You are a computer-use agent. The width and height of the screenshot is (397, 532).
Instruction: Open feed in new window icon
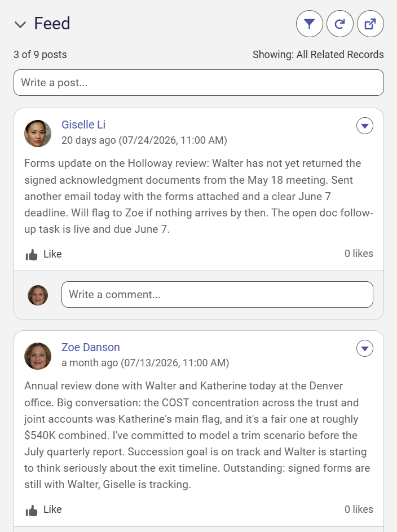click(370, 24)
